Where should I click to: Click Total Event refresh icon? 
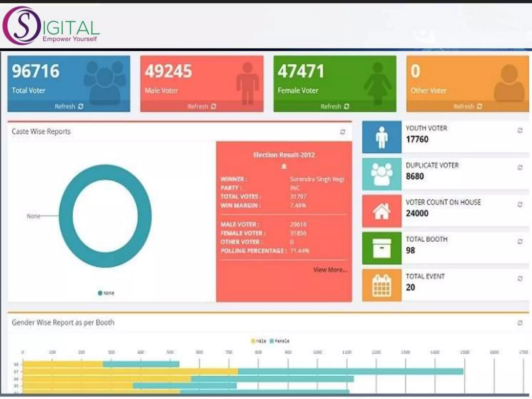[x=520, y=278]
